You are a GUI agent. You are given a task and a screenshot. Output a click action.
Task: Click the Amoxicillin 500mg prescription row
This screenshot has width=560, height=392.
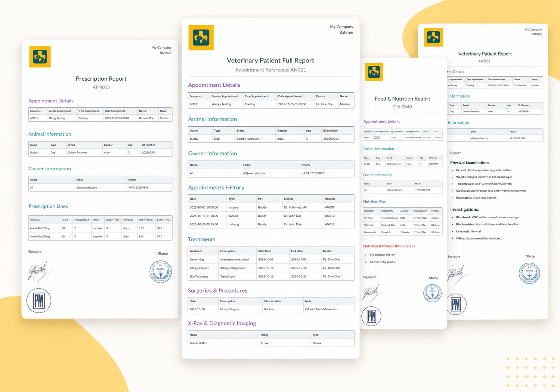coord(100,236)
